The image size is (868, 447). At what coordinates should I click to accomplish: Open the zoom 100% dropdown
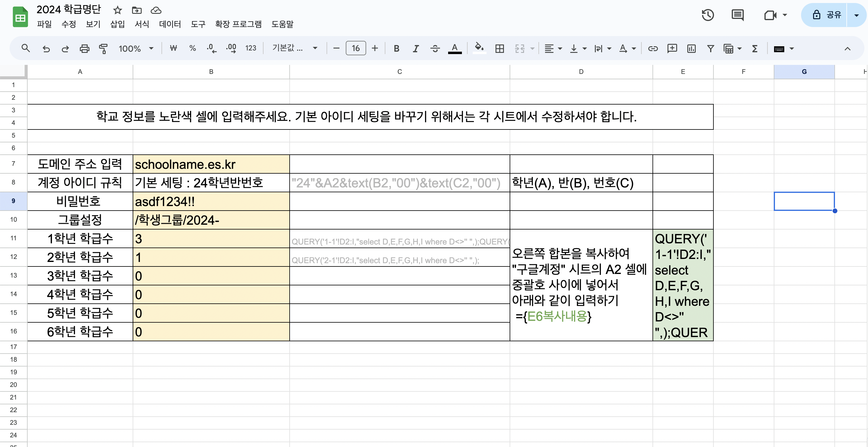pos(136,49)
